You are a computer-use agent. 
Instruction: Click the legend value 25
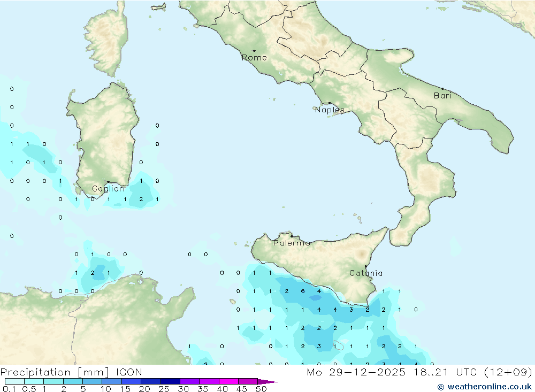click(x=164, y=389)
